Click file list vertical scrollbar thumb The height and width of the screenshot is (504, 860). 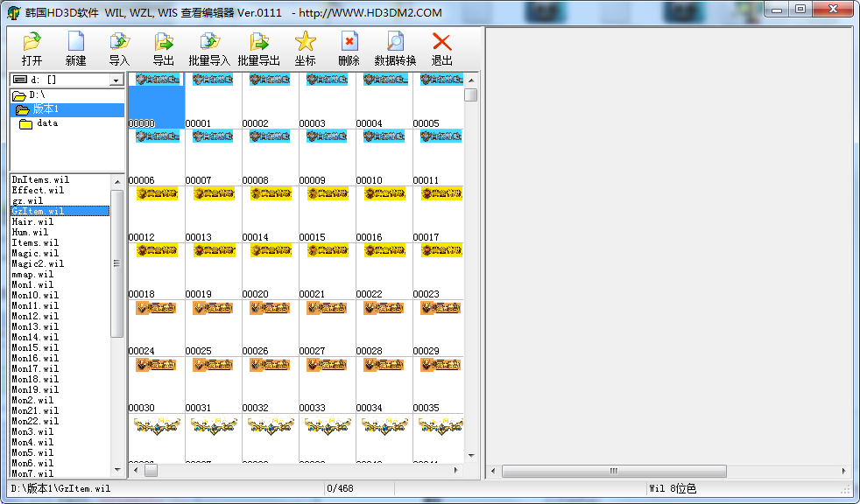(116, 263)
